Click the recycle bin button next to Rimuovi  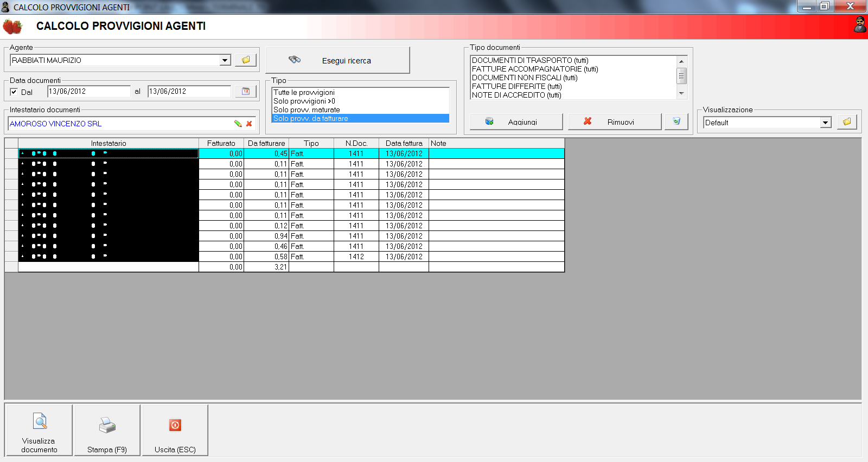pyautogui.click(x=676, y=121)
